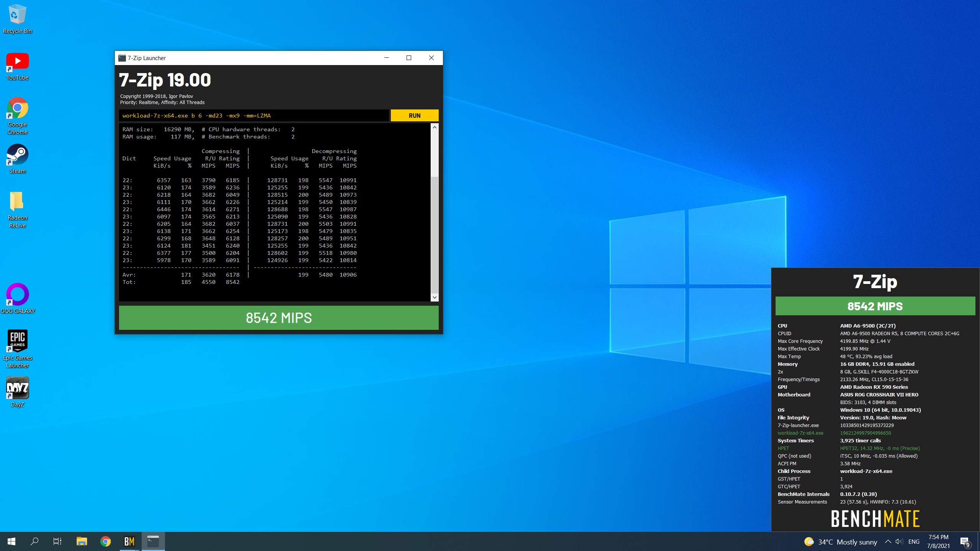980x551 pixels.
Task: Launch Chrome from the taskbar
Action: (x=106, y=541)
